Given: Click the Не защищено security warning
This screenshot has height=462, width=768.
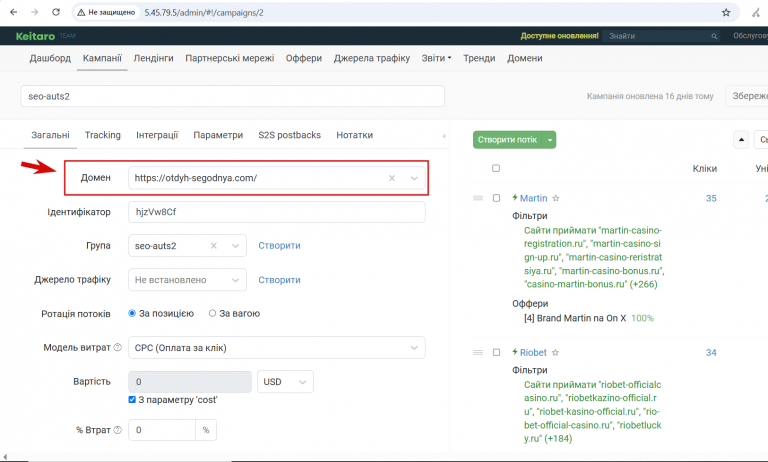Looking at the screenshot, I should pos(106,12).
